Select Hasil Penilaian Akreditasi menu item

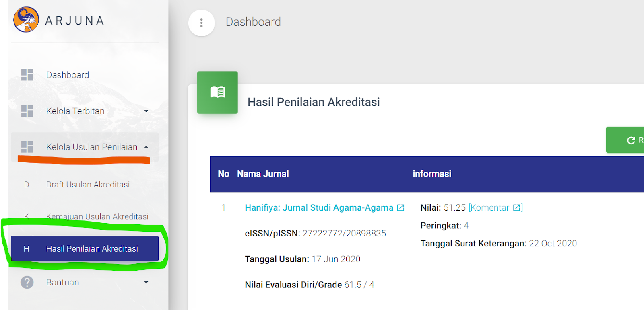[92, 249]
